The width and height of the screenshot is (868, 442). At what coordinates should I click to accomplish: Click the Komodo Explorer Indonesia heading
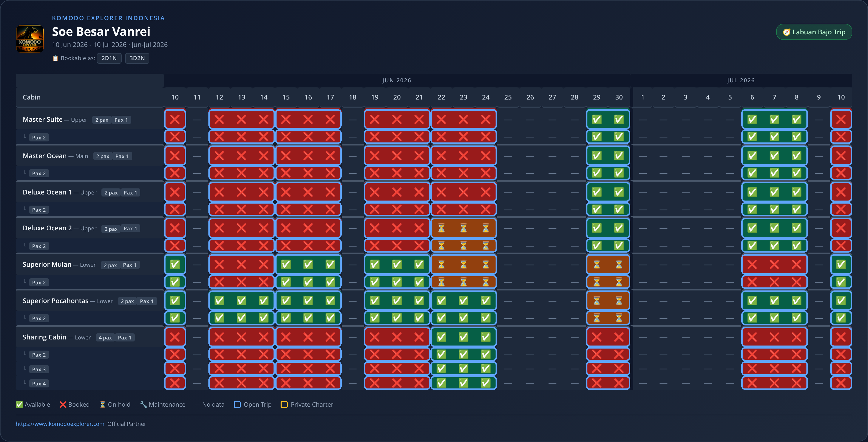tap(108, 18)
